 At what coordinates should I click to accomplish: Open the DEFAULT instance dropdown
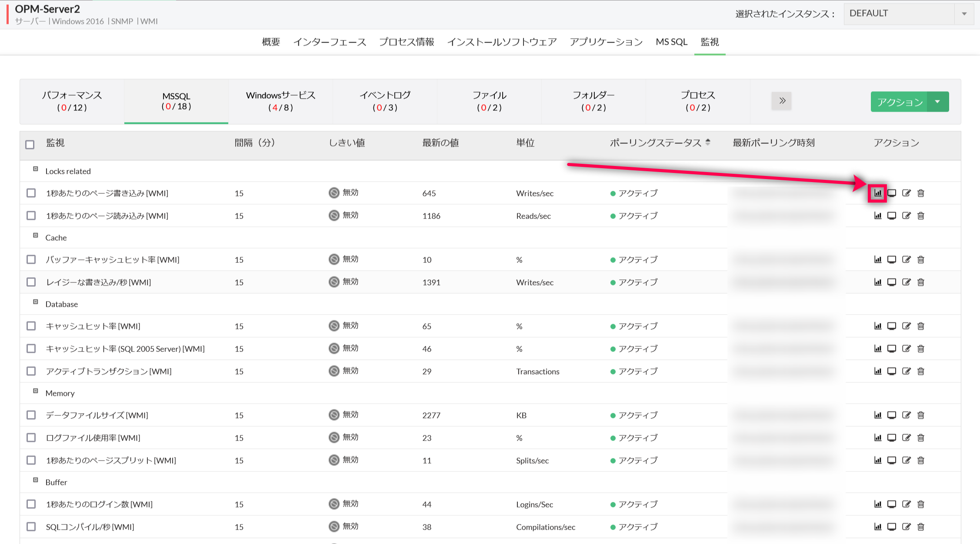point(908,13)
